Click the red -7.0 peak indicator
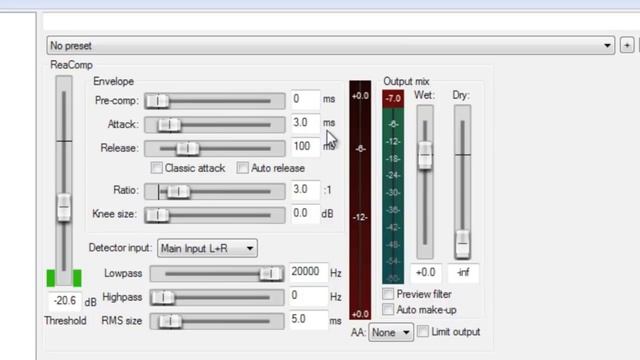The image size is (640, 360). pyautogui.click(x=393, y=99)
